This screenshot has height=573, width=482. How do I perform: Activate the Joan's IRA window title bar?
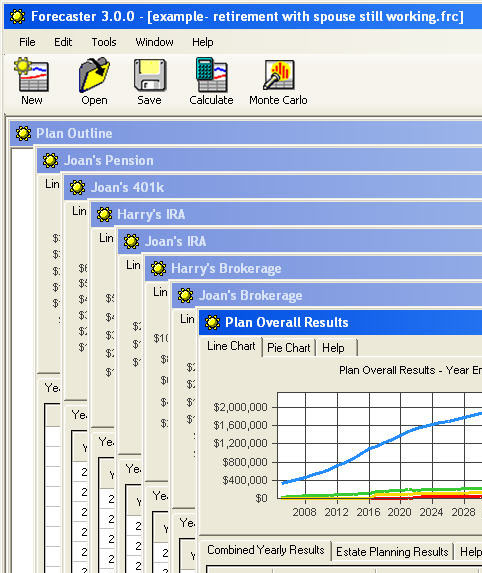pos(300,242)
